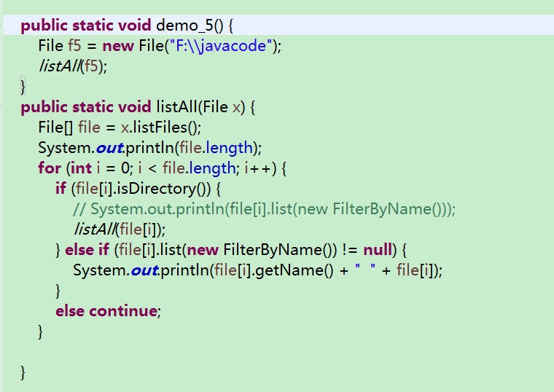Click the demo_5 method name
The width and height of the screenshot is (554, 392).
pos(184,26)
